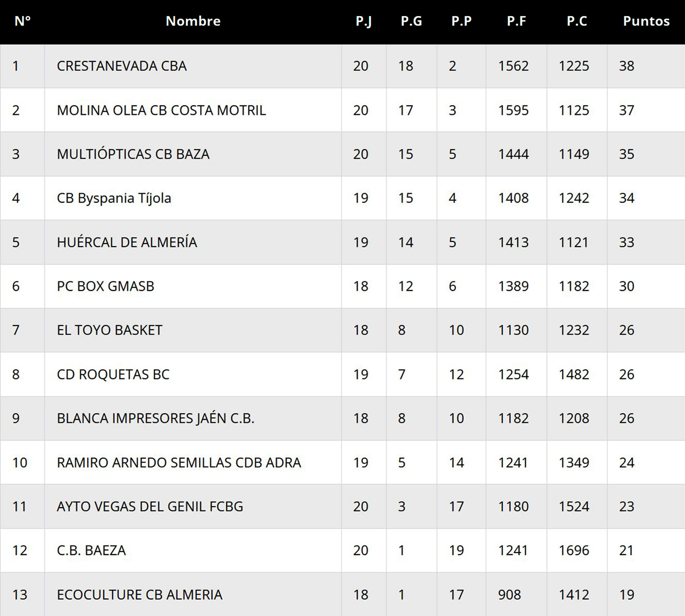Select HUÉRCAL DE ALMERÍA in standings
The width and height of the screenshot is (685, 616).
point(127,242)
